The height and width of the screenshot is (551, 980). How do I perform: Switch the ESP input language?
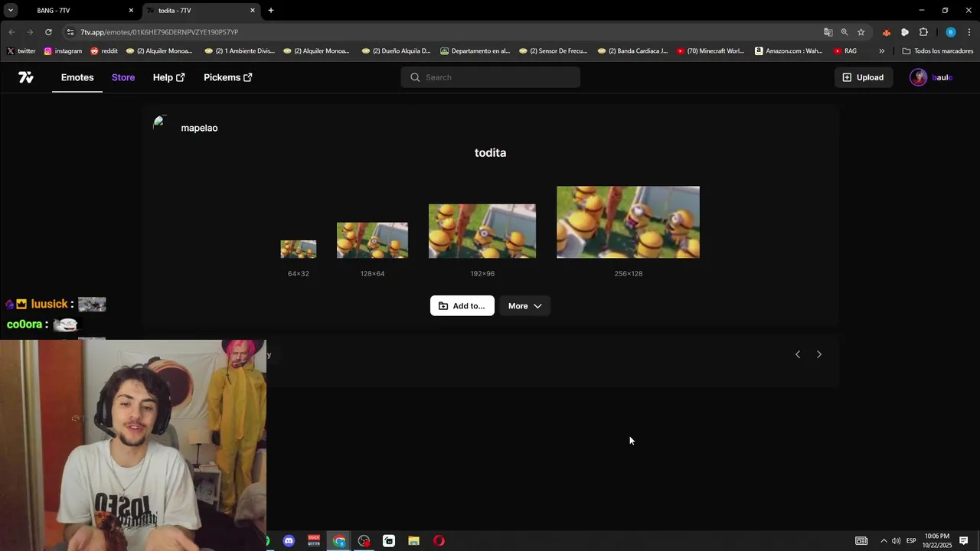pyautogui.click(x=911, y=541)
